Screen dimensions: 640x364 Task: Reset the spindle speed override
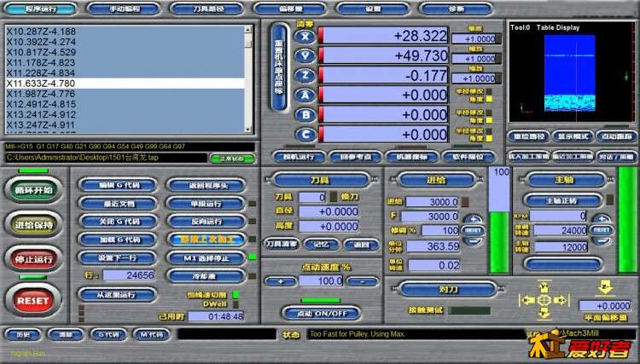[602, 230]
